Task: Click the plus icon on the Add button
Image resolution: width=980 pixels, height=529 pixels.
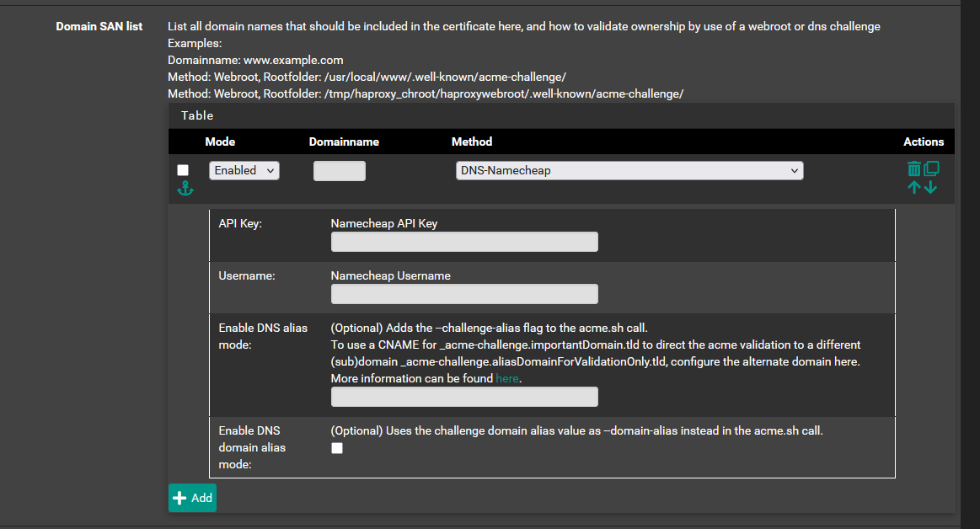Action: coord(179,498)
